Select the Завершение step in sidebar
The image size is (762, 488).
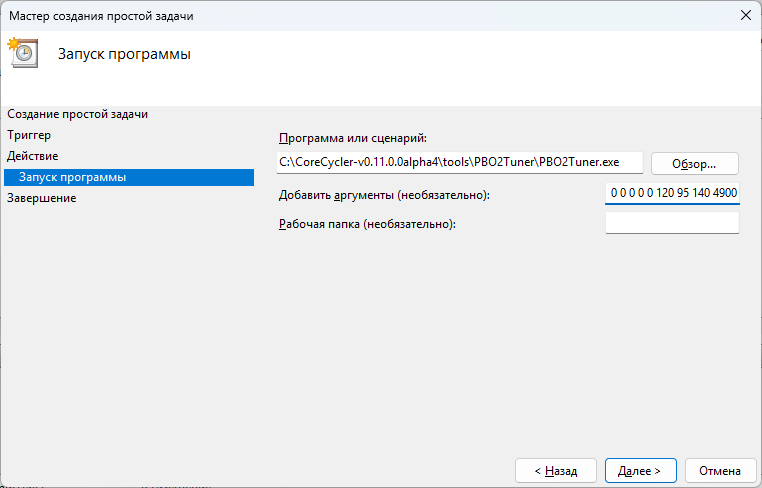[41, 198]
